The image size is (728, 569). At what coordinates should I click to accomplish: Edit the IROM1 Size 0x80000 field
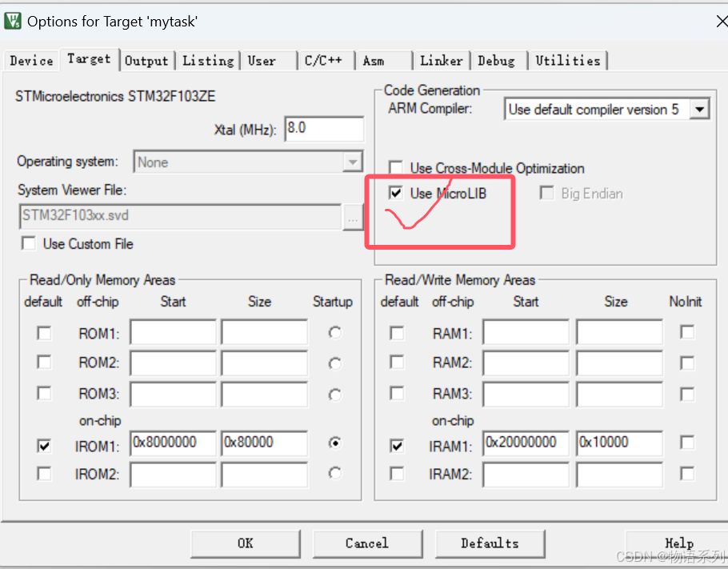(264, 443)
